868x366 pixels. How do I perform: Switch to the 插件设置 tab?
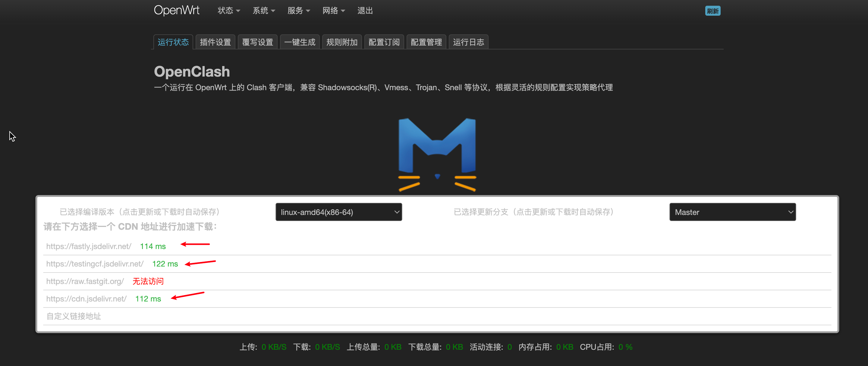click(215, 42)
